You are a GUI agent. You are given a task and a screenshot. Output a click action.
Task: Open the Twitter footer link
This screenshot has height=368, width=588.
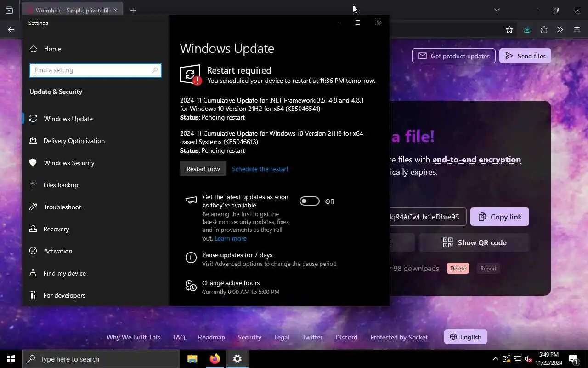312,337
